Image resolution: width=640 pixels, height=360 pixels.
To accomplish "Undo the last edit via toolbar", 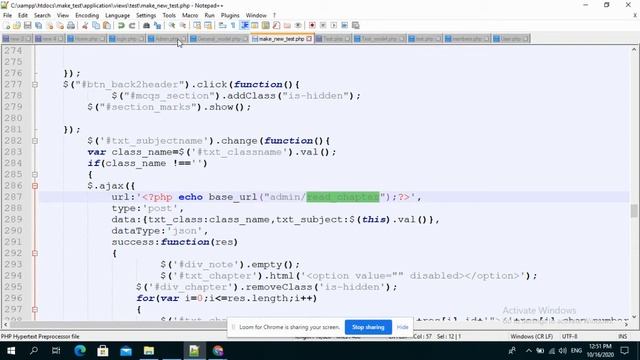I will [121, 25].
